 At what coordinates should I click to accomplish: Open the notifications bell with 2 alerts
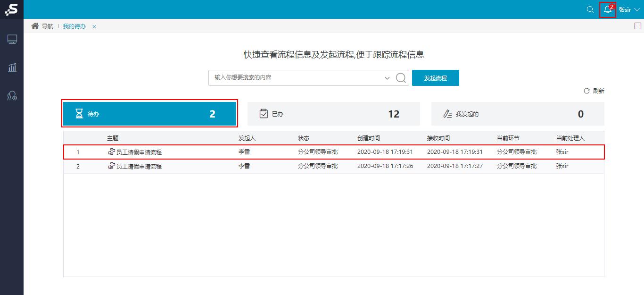608,10
